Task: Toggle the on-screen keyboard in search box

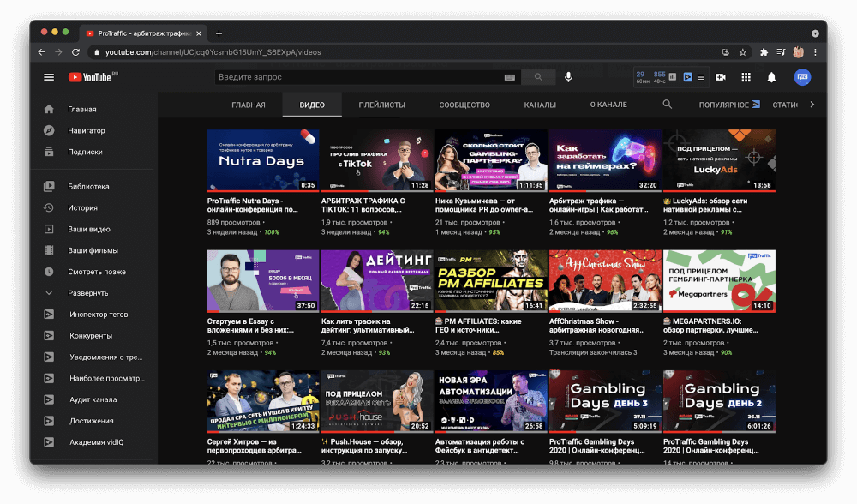Action: click(x=509, y=77)
